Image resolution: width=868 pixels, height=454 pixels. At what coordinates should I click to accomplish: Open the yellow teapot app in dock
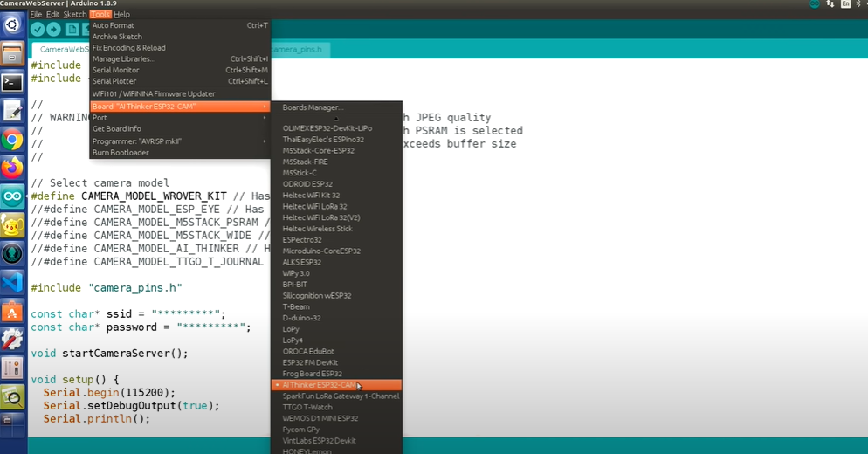click(12, 226)
